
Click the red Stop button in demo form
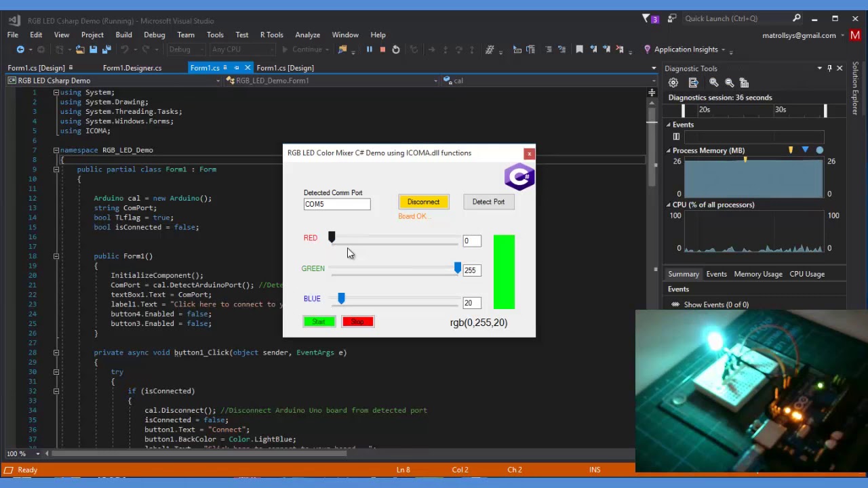click(358, 322)
